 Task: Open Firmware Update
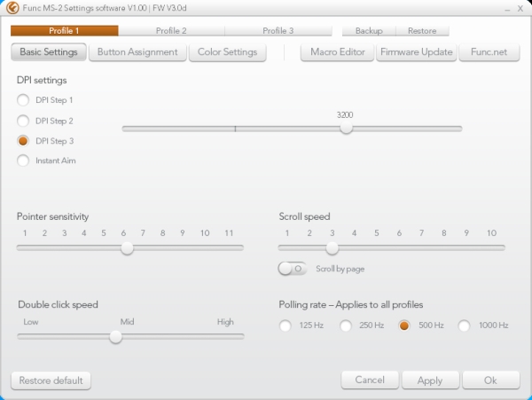[x=417, y=52]
